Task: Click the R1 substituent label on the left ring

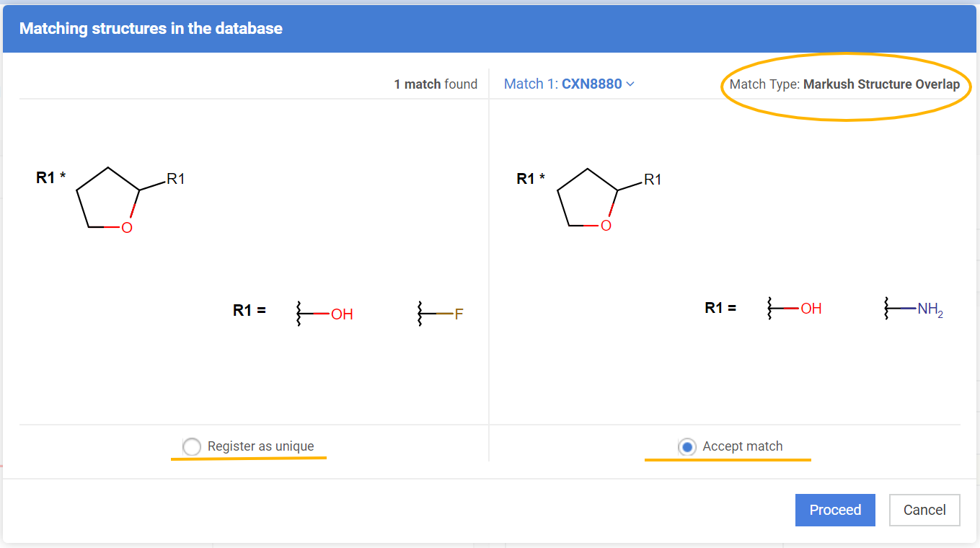Action: coord(175,179)
